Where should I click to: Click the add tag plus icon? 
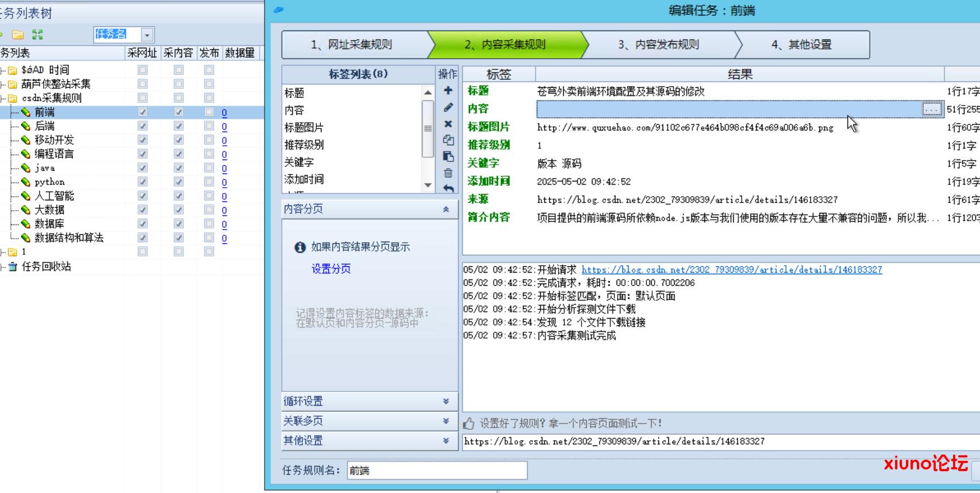click(x=448, y=91)
